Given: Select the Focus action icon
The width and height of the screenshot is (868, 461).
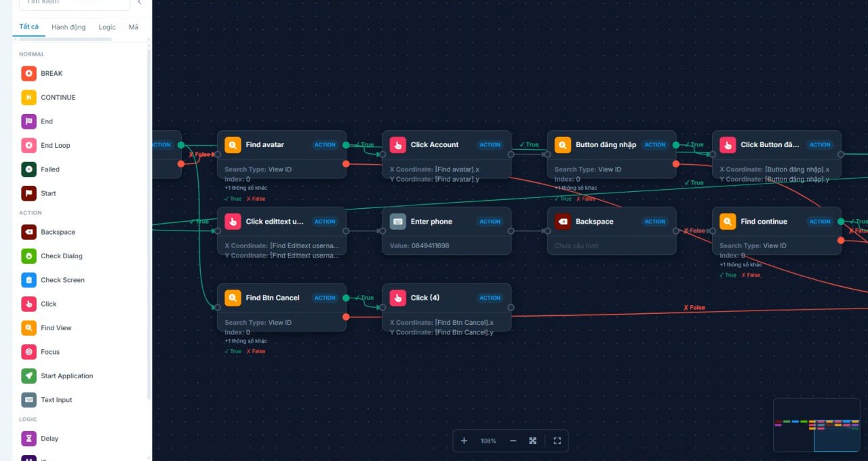Looking at the screenshot, I should [28, 352].
